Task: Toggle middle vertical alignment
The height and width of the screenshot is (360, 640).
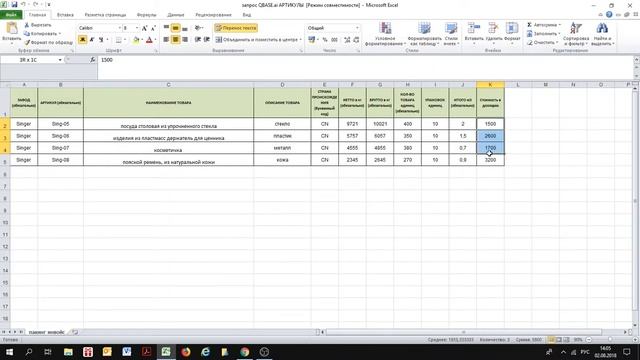Action: (x=176, y=28)
